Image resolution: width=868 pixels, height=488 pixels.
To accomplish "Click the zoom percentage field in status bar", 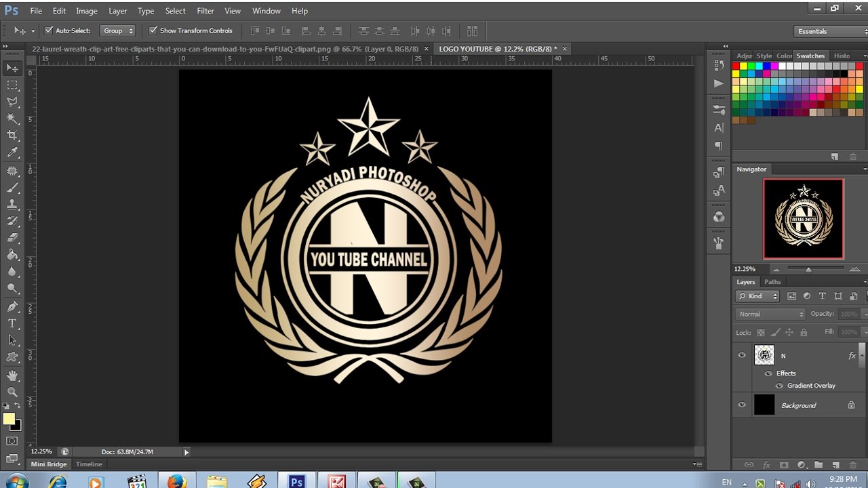I will click(41, 451).
